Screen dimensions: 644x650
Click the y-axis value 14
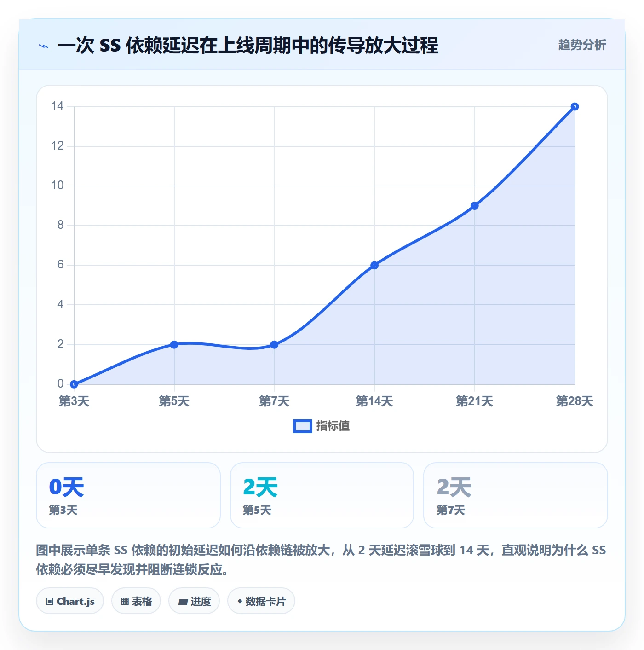(x=57, y=106)
